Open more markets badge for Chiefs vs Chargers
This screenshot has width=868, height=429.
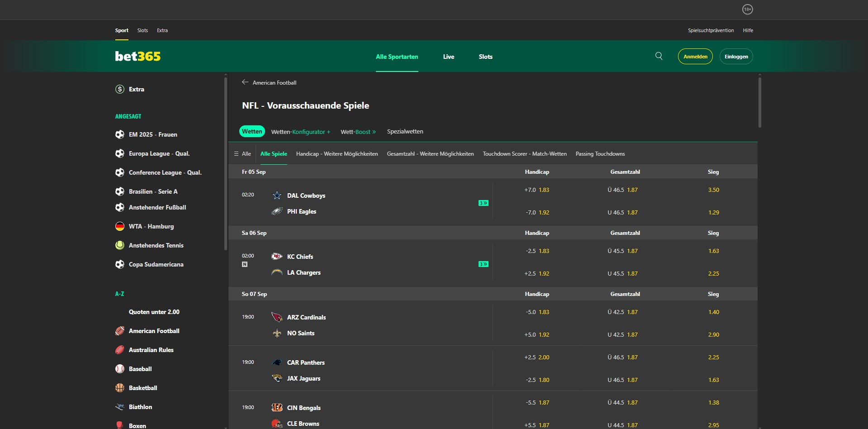click(483, 264)
